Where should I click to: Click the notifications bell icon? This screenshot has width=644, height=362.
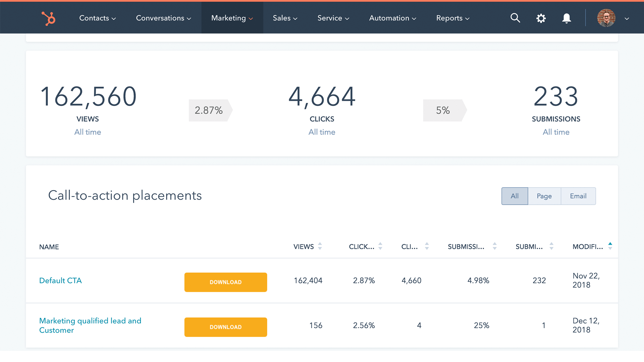[566, 18]
